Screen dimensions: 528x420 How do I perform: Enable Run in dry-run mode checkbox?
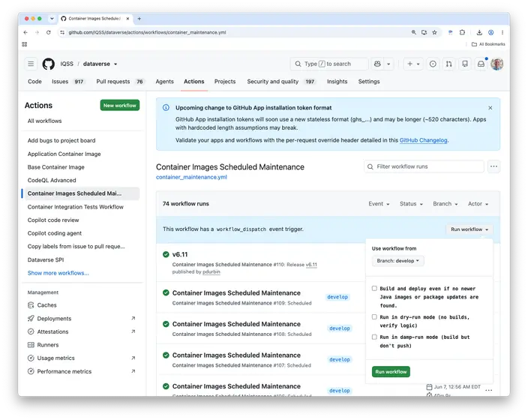coord(374,317)
